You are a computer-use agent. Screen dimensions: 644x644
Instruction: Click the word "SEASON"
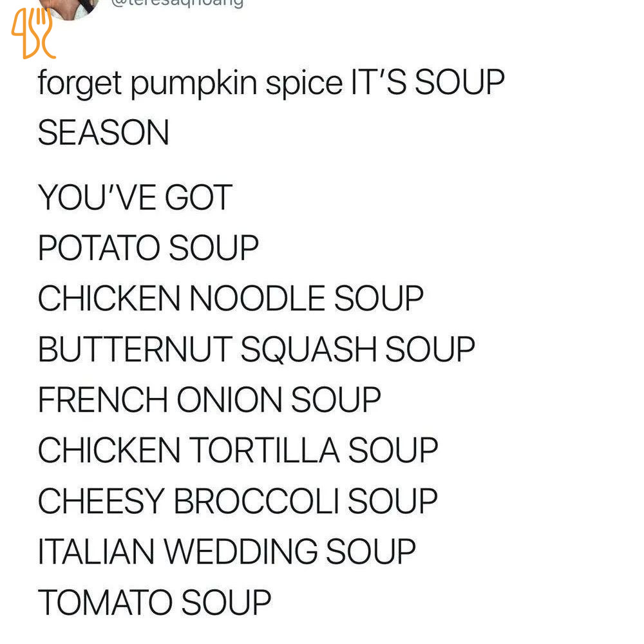[103, 133]
